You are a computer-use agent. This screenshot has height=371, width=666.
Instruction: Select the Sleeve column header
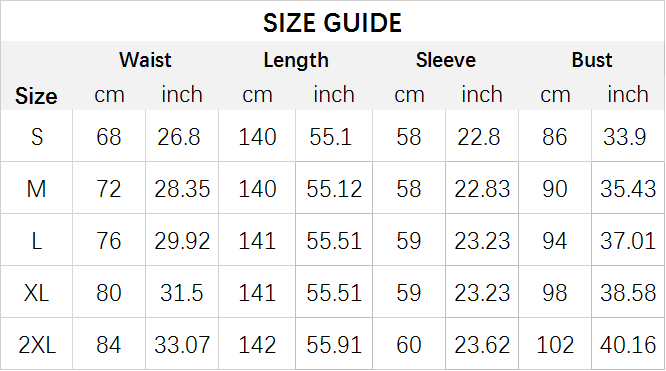446,60
